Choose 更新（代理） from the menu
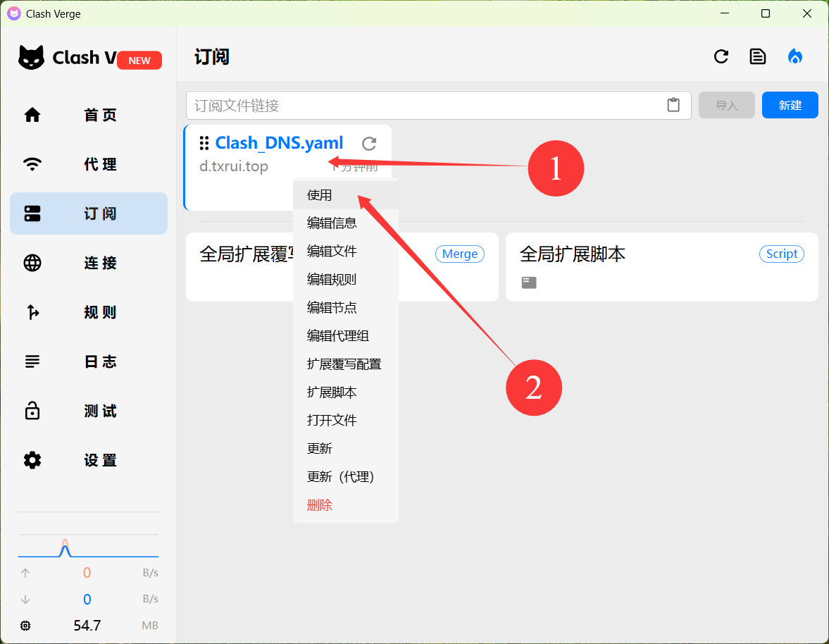Screen dimensions: 829x644 point(341,477)
